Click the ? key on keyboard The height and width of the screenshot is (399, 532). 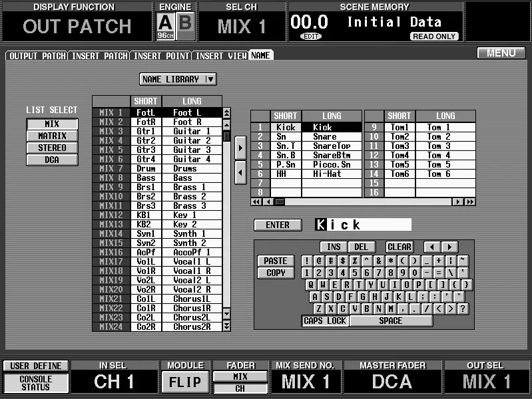point(463,309)
